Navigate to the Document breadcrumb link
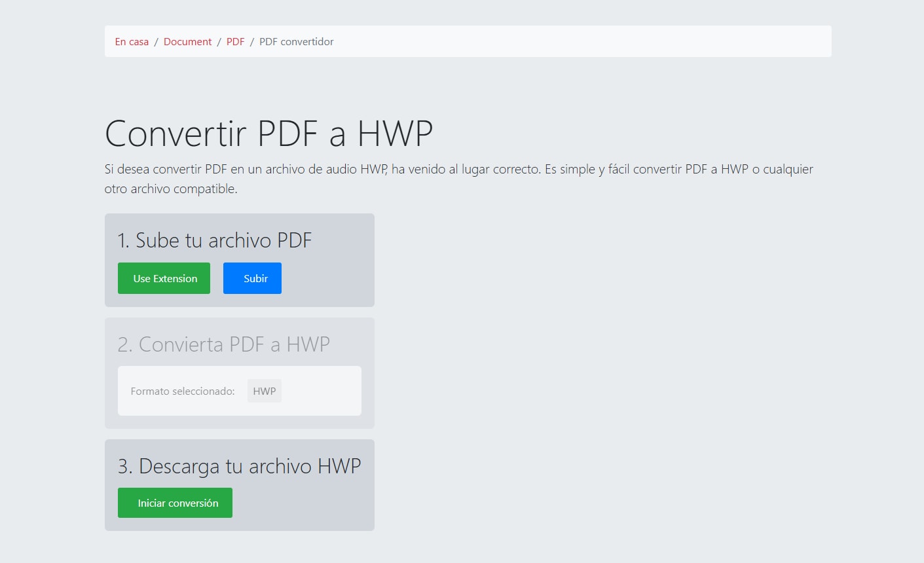This screenshot has width=924, height=563. [187, 41]
